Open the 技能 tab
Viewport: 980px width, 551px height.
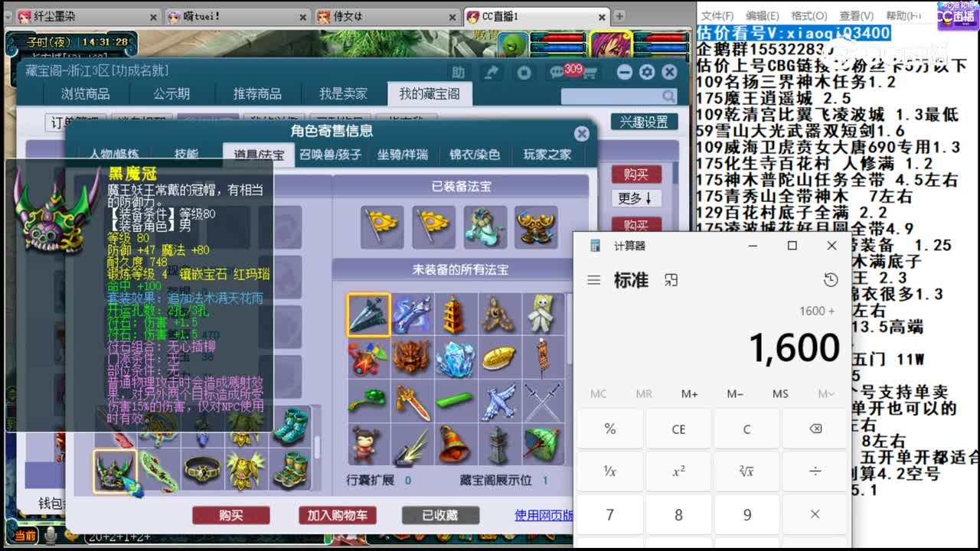(186, 155)
